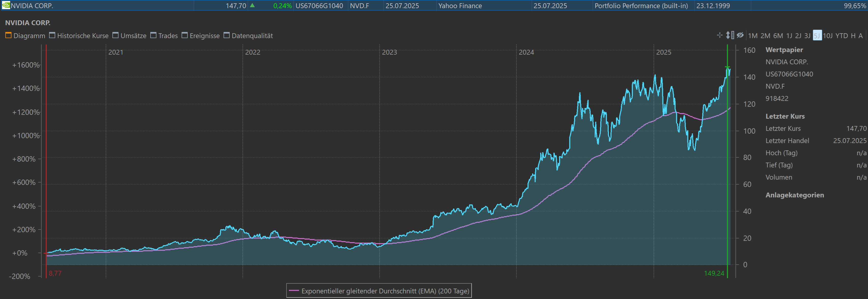Click the green end-date marker line
The image size is (868, 299).
click(x=727, y=168)
